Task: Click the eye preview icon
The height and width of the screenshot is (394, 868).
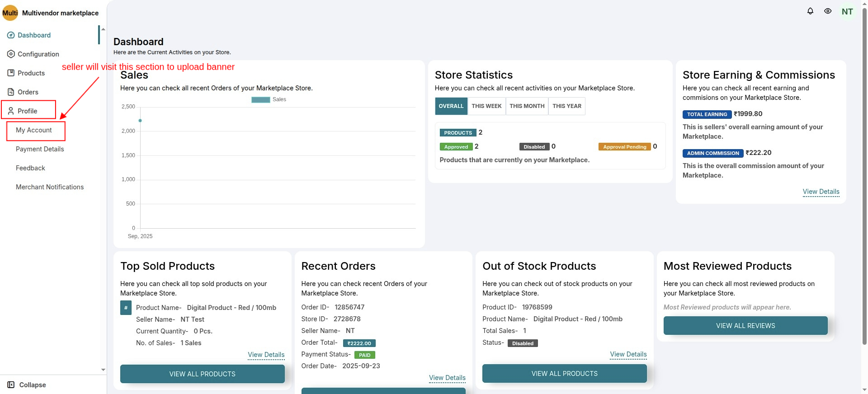Action: point(828,11)
